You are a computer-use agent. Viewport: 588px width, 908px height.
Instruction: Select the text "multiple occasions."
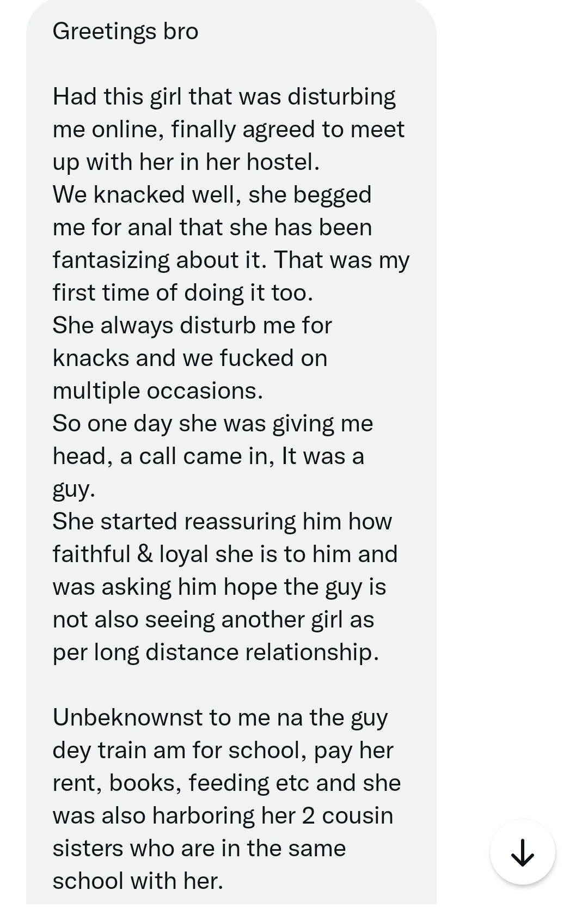click(157, 391)
